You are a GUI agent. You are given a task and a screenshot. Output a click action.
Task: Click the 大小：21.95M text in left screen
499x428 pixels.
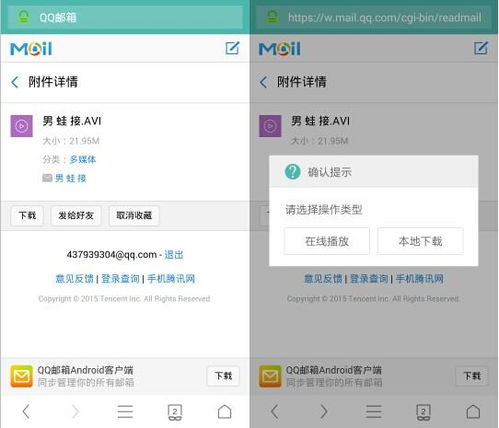(71, 141)
